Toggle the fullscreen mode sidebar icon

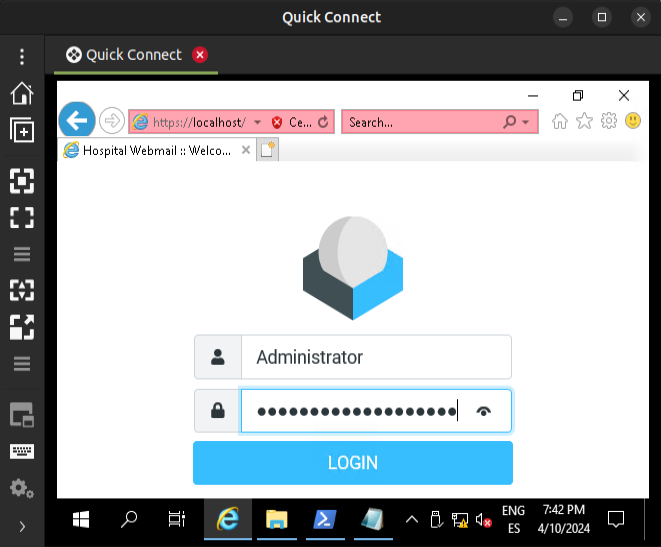(x=21, y=218)
